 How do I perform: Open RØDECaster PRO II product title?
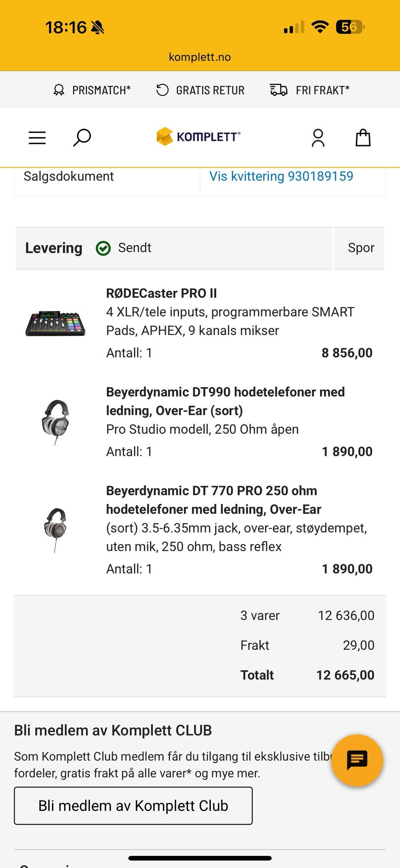(x=161, y=293)
